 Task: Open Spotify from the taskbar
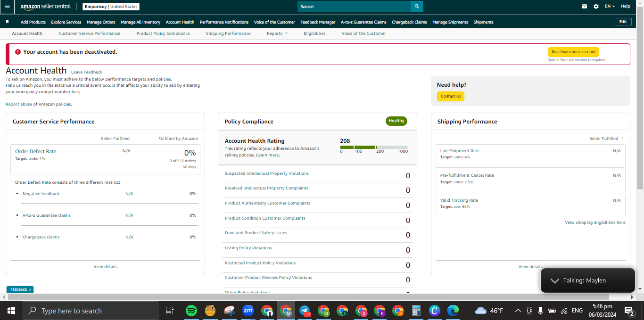[191, 311]
